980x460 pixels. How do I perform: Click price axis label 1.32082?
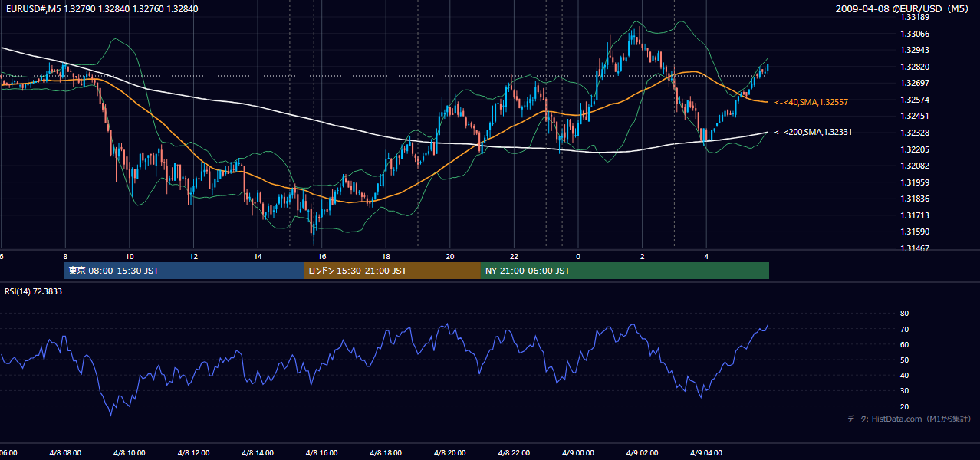click(x=916, y=166)
